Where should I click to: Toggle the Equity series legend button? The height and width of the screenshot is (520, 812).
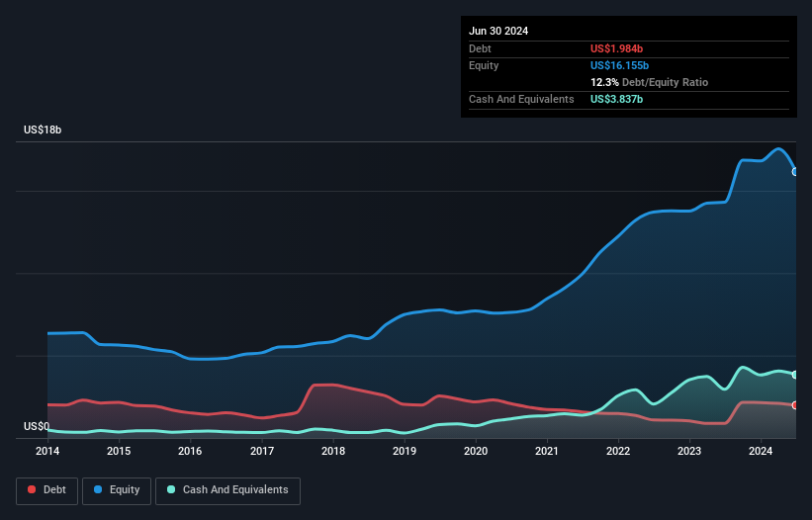coord(117,490)
